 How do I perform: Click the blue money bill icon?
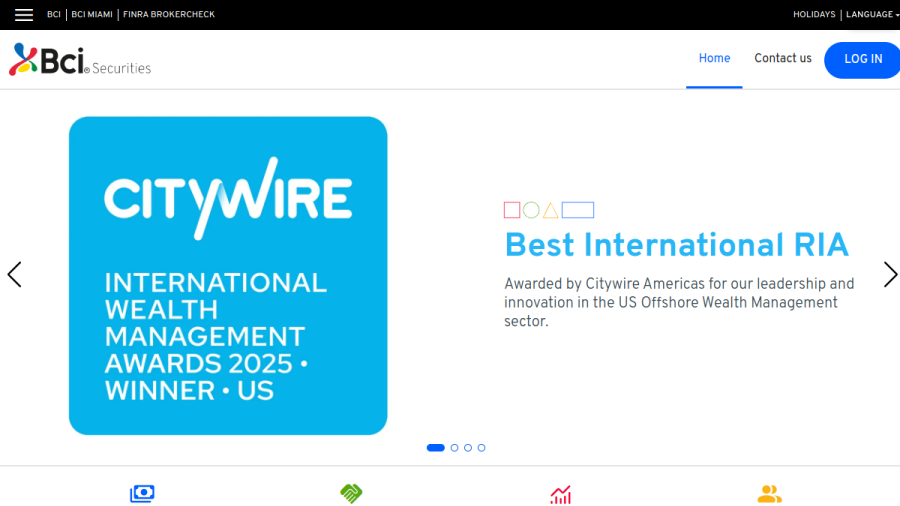(142, 493)
